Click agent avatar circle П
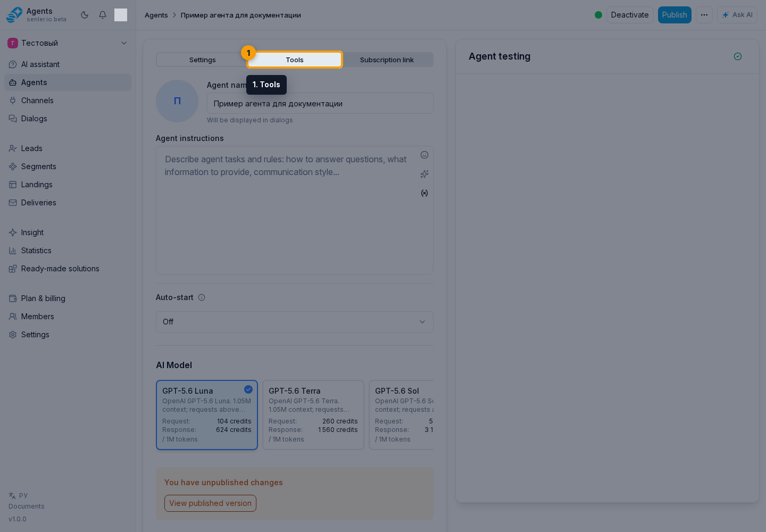 tap(177, 101)
